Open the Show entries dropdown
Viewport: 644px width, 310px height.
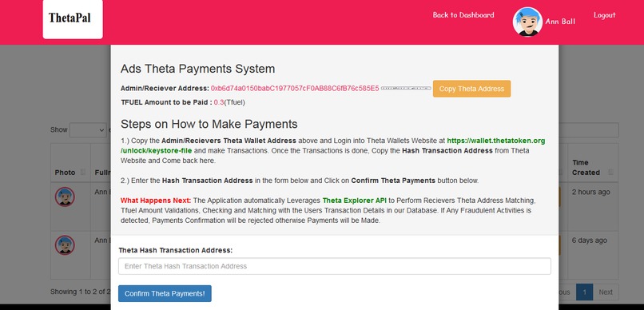(x=88, y=130)
